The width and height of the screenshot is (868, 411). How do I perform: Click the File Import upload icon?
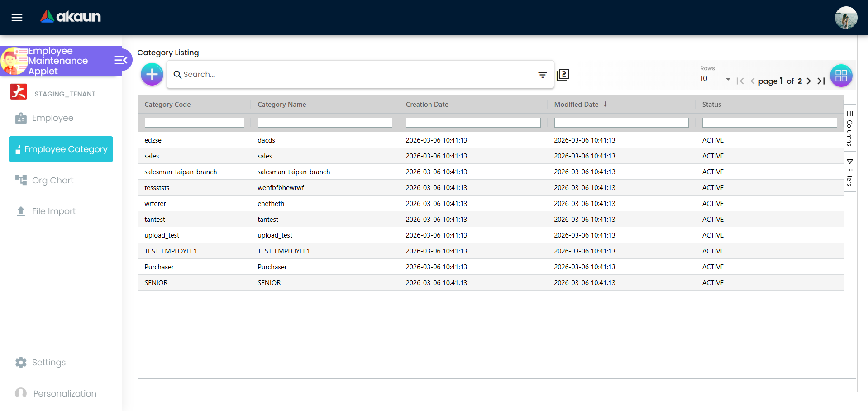pyautogui.click(x=21, y=210)
